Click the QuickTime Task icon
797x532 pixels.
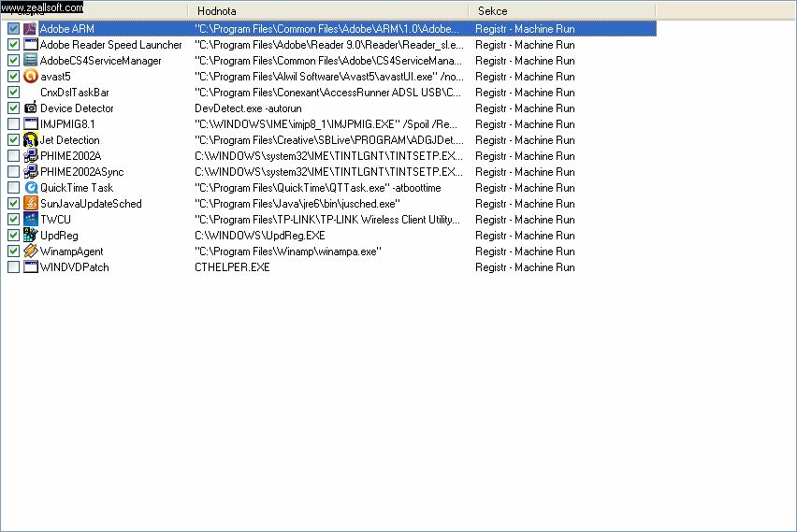[x=31, y=188]
